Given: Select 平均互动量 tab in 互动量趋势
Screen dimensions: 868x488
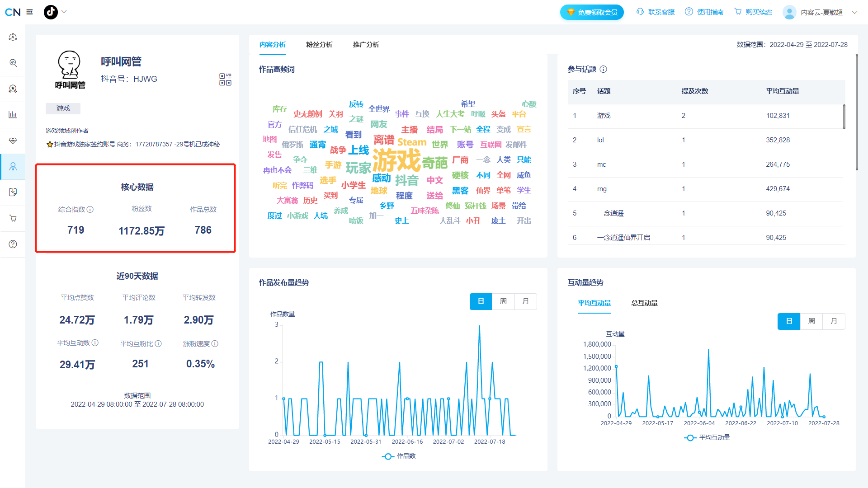Looking at the screenshot, I should coord(594,303).
